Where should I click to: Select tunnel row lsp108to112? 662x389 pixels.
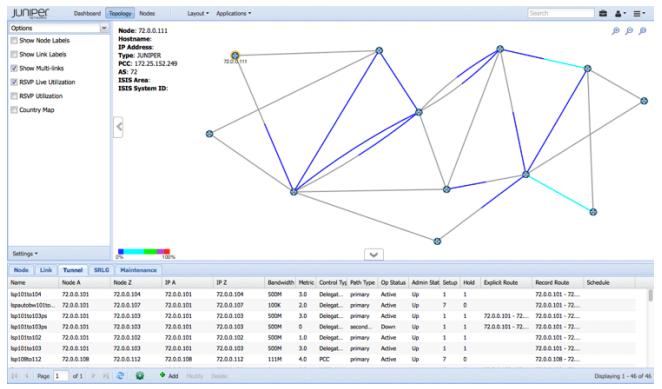pyautogui.click(x=322, y=359)
